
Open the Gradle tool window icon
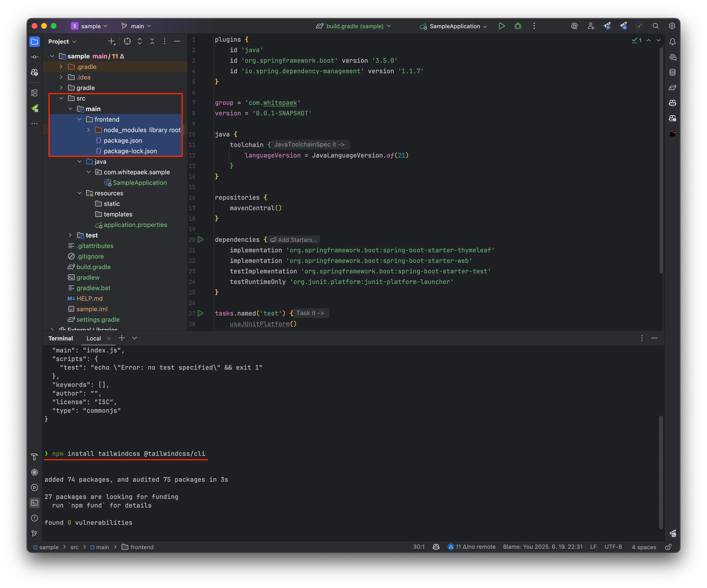pos(672,88)
